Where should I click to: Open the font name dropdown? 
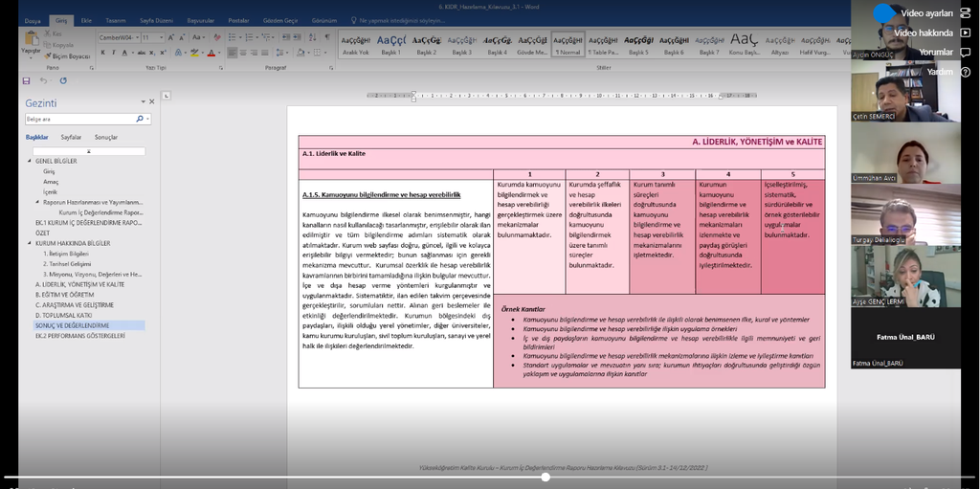pyautogui.click(x=137, y=37)
